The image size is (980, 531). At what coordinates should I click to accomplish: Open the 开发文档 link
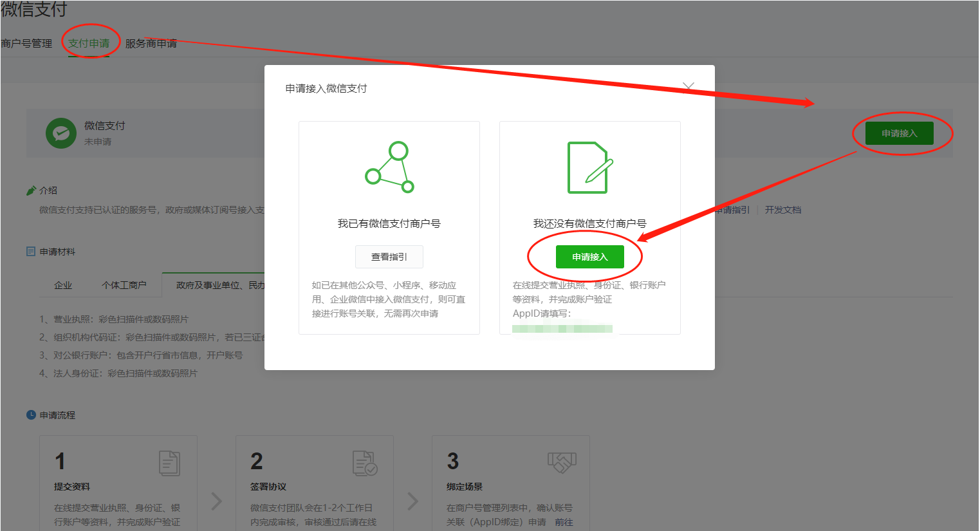coord(783,210)
